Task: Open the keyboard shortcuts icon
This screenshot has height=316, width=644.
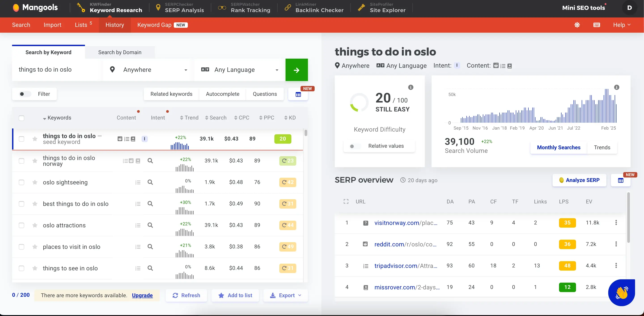Action: tap(597, 25)
